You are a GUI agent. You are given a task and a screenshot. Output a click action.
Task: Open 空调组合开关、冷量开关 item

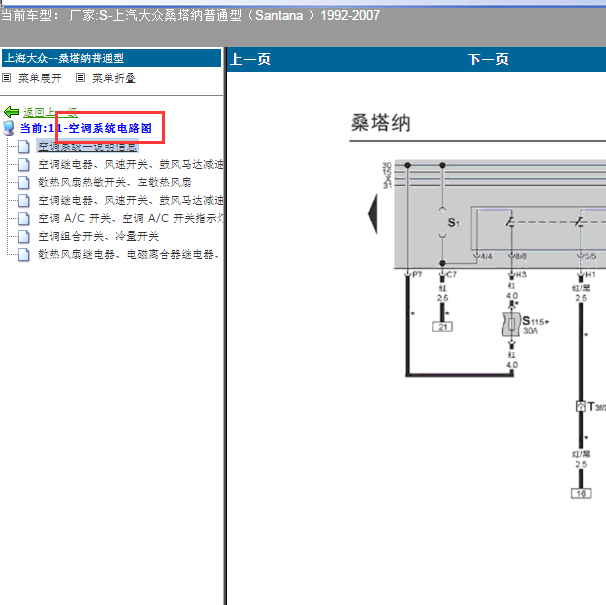pyautogui.click(x=99, y=236)
